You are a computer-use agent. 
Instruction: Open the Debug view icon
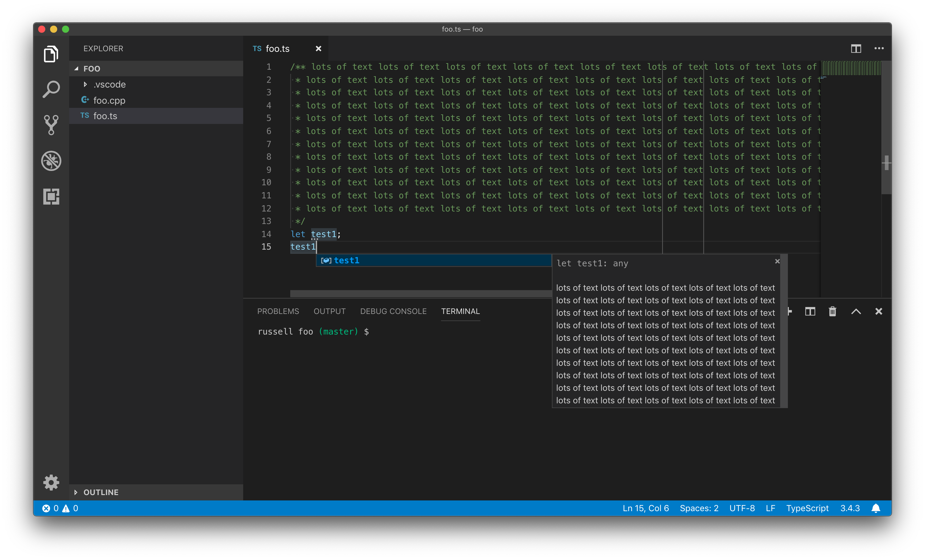[51, 161]
